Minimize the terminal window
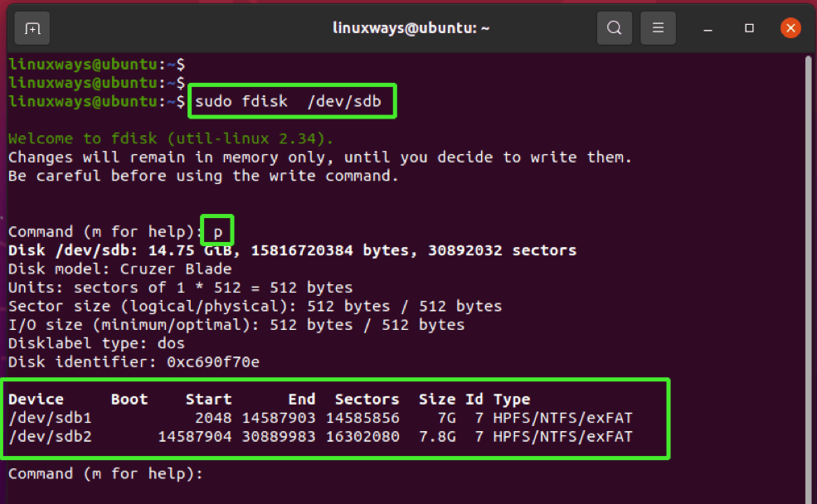The height and width of the screenshot is (504, 817). coord(708,27)
